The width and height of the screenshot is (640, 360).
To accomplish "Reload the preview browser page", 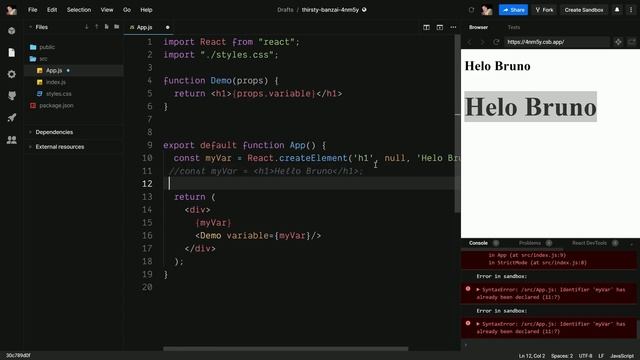I will point(496,42).
